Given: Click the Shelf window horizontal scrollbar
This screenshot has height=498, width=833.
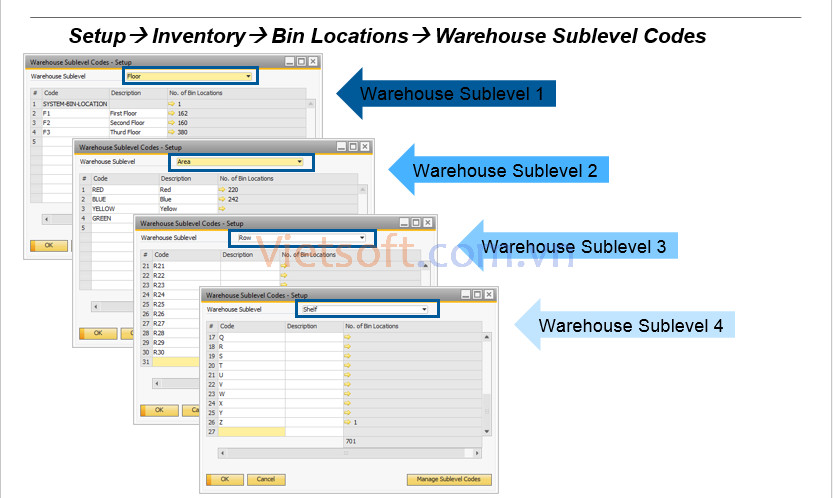Looking at the screenshot, I should pyautogui.click(x=345, y=451).
